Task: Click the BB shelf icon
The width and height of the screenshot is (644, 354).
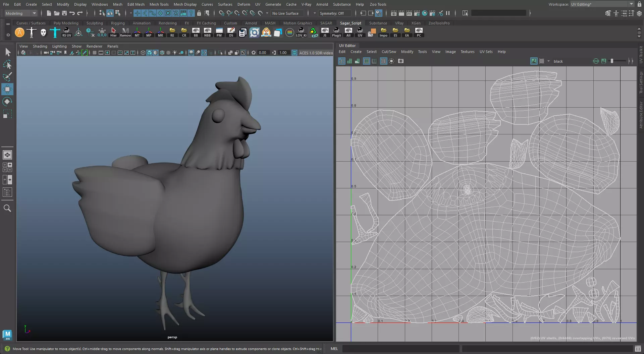Action: coord(196,33)
